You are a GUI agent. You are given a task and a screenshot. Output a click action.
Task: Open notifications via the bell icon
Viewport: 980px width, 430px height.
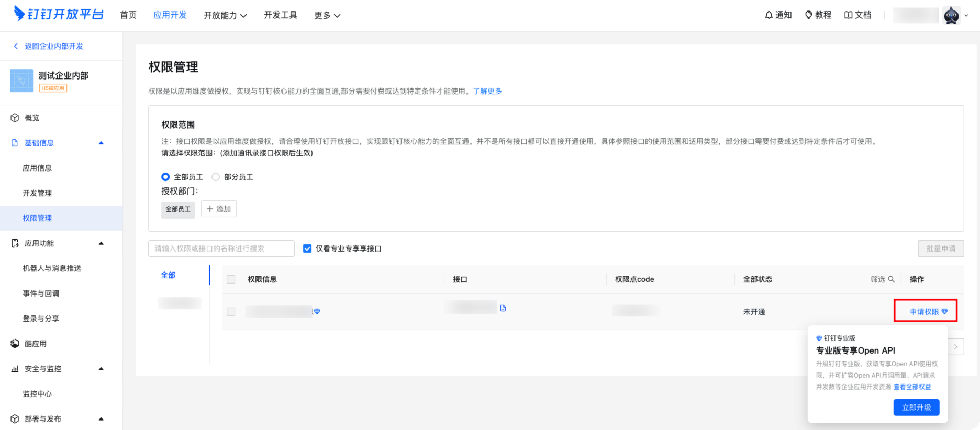tap(769, 15)
